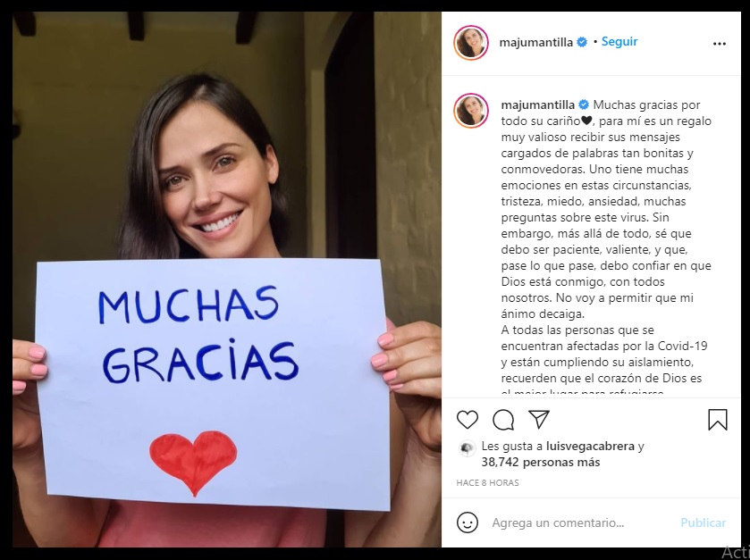View the 38,742 personas más likes list
750x560 pixels.
(541, 462)
